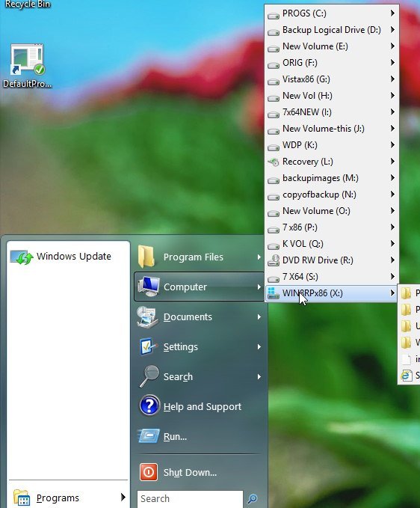420x508 pixels.
Task: Click the search magnifier beside the Search box
Action: coord(253,498)
